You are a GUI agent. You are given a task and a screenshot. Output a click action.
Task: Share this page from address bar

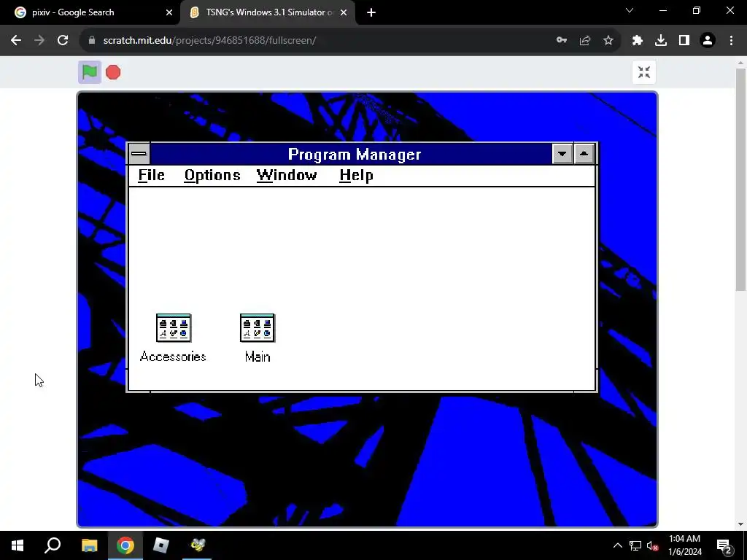585,41
